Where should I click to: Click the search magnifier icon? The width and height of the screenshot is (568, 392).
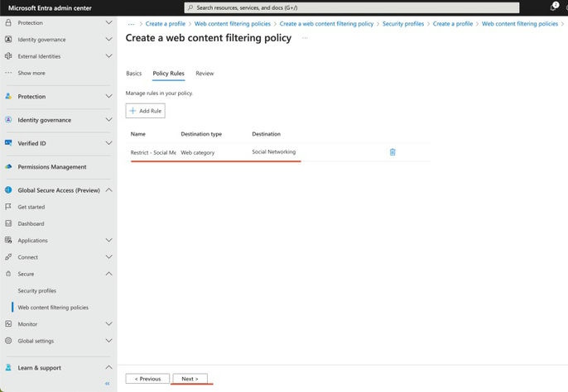point(190,7)
